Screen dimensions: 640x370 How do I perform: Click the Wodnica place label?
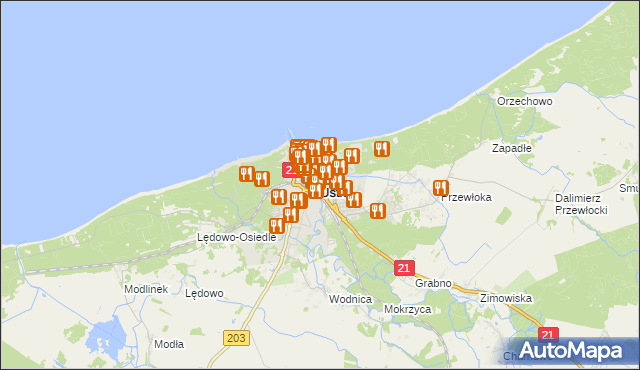point(351,299)
